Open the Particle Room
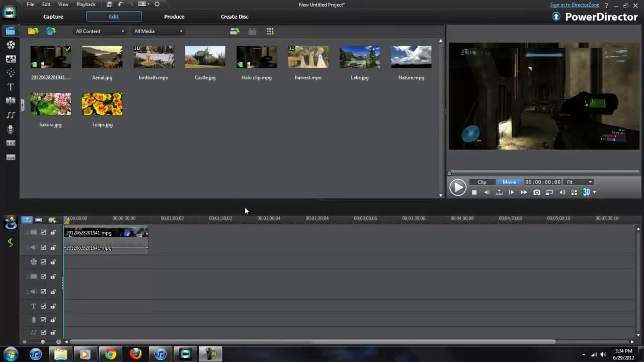 10,73
